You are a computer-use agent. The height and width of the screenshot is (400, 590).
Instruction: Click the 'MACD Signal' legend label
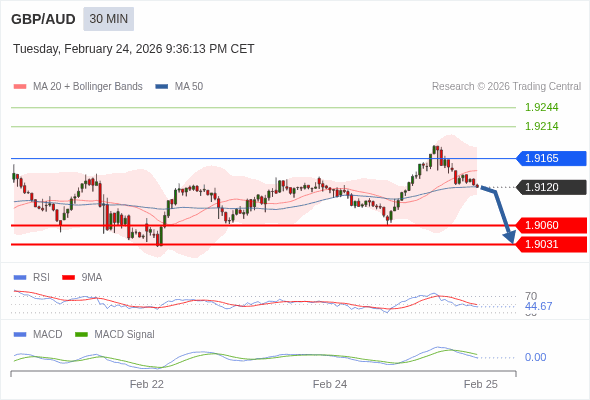[124, 335]
